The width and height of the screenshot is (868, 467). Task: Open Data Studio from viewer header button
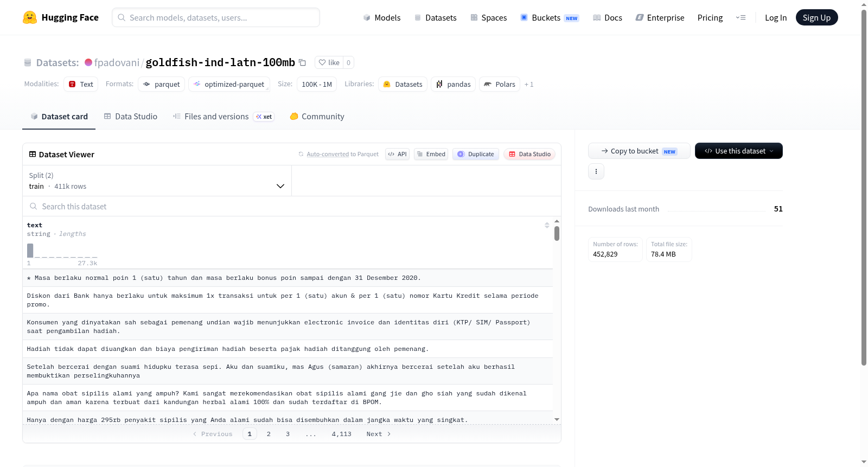pyautogui.click(x=529, y=154)
